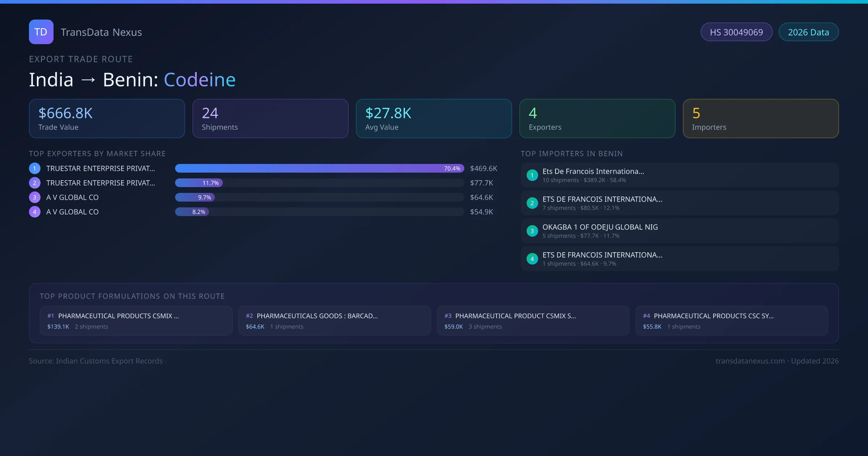Open the TOP EXPORTERS BY MARKET SHARE section

click(x=97, y=153)
